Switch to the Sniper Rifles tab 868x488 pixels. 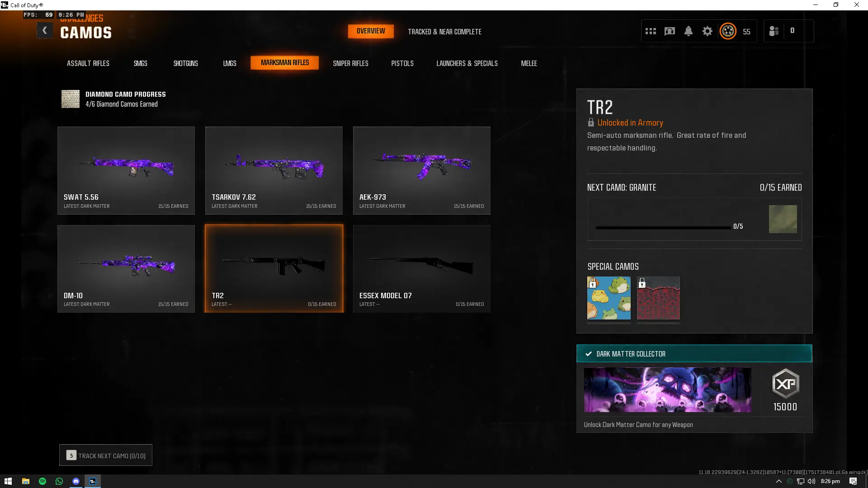pos(350,63)
